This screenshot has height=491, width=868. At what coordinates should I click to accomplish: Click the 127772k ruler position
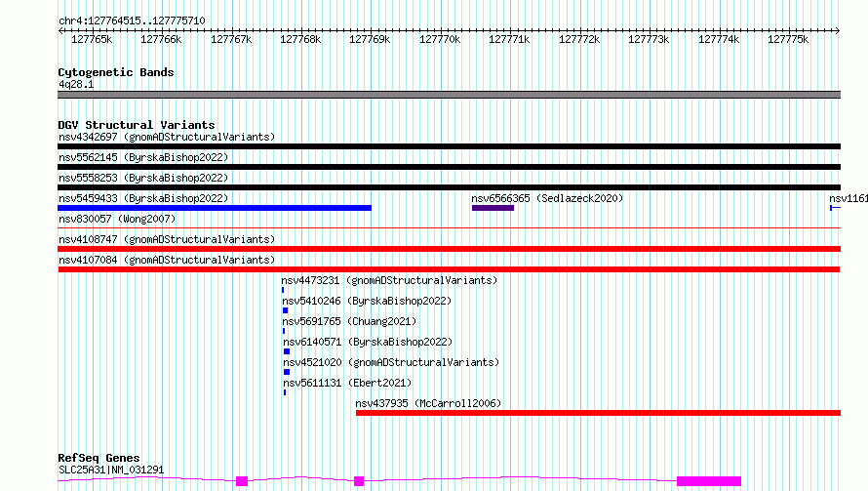point(579,39)
